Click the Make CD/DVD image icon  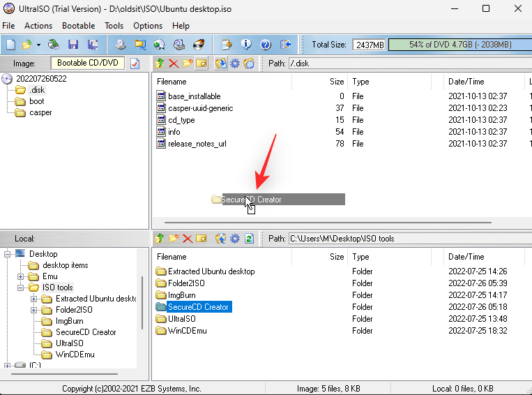[x=120, y=45]
